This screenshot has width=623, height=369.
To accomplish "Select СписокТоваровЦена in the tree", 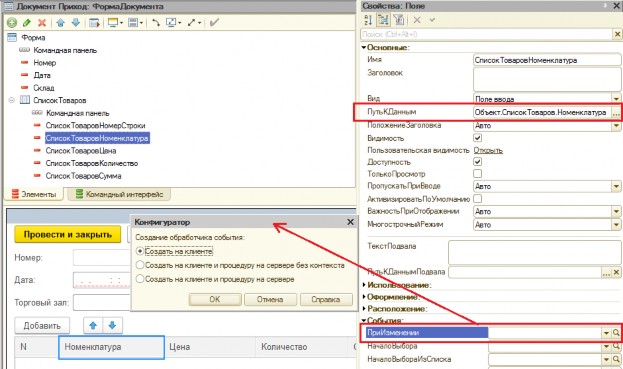I will point(81,151).
